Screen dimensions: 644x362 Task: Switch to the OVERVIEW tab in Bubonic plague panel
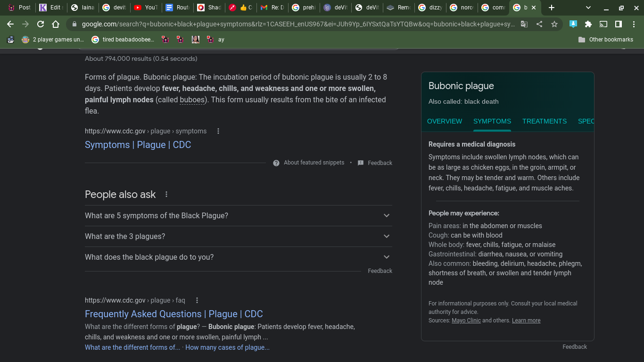coord(445,121)
